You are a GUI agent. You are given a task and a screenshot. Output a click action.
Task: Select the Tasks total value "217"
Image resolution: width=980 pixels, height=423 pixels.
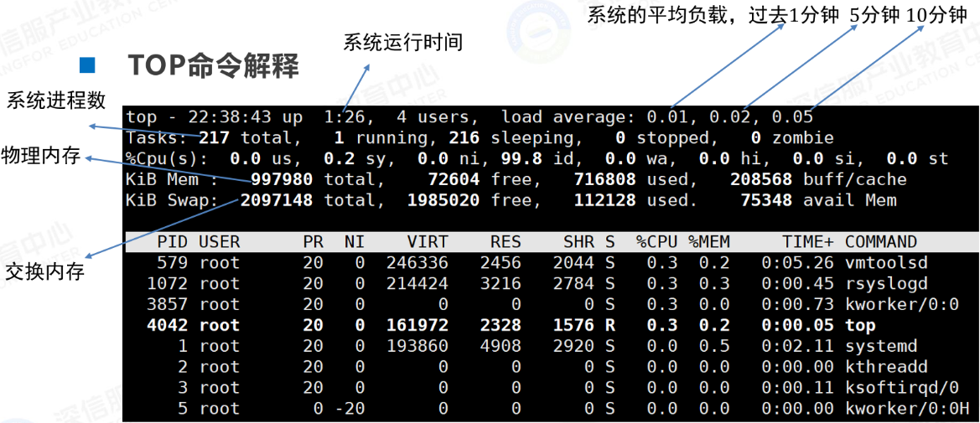pyautogui.click(x=215, y=138)
